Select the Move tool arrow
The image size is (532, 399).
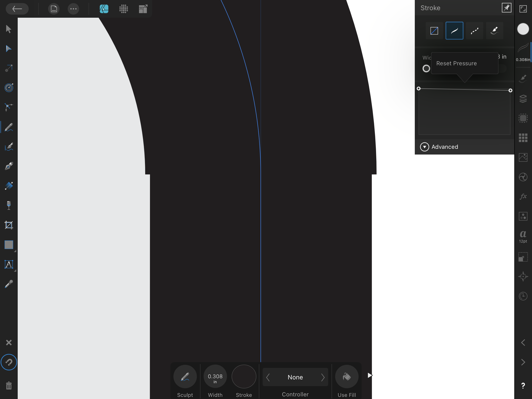[x=9, y=29]
